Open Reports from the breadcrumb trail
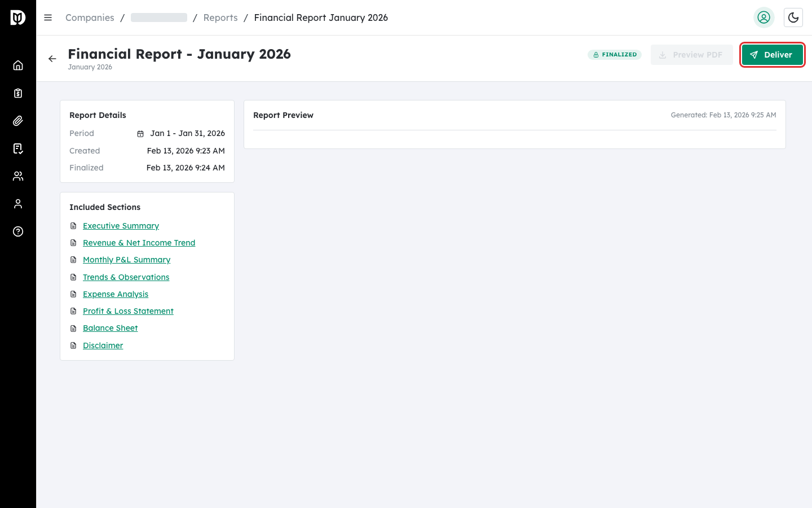This screenshot has height=508, width=812. point(220,17)
